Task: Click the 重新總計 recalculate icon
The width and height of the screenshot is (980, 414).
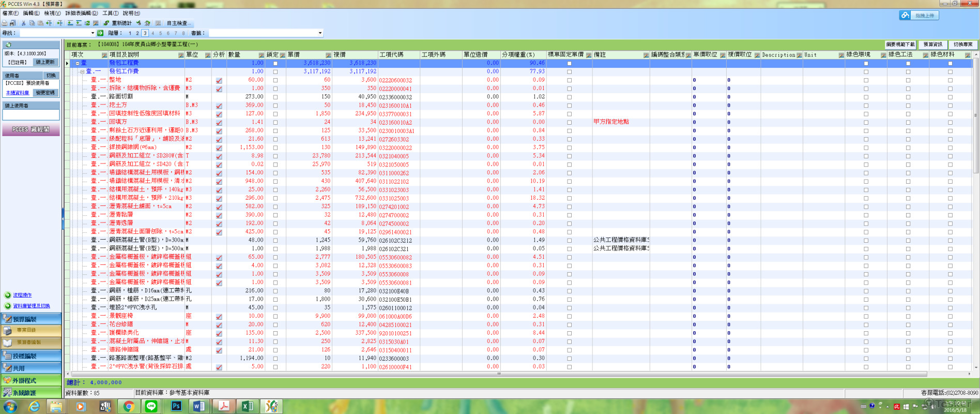Action: (x=106, y=23)
